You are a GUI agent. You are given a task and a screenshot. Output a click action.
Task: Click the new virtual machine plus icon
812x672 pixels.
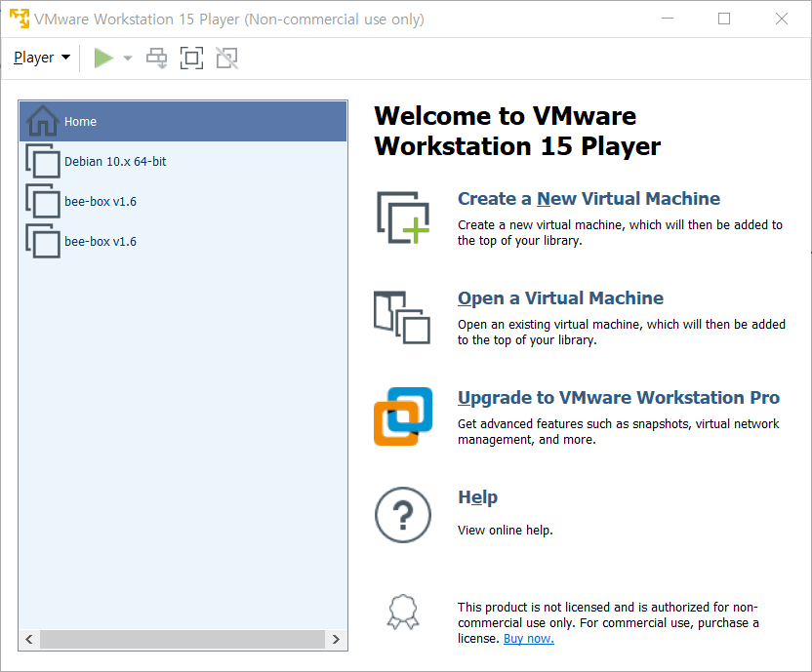tap(403, 217)
